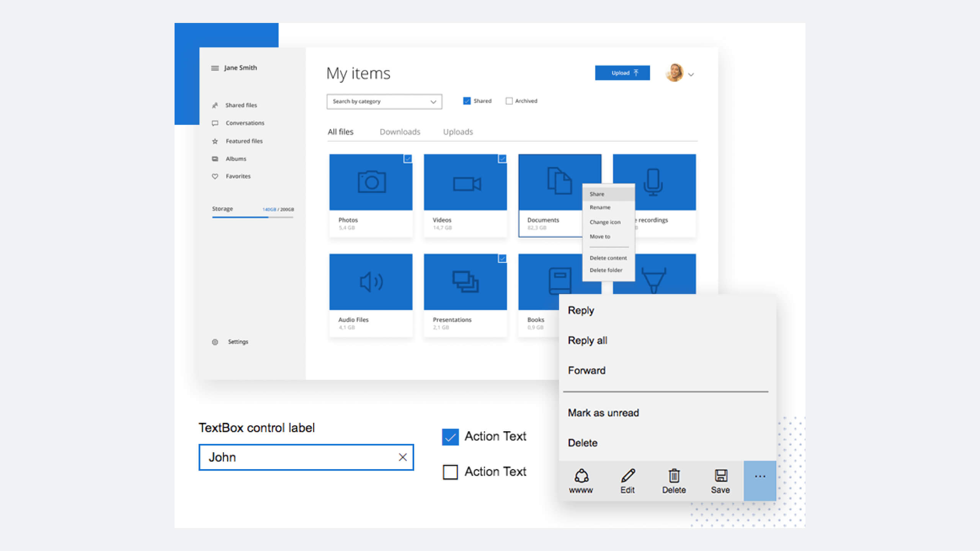Uncheck the Shared checkbox
This screenshot has width=980, height=551.
[467, 101]
